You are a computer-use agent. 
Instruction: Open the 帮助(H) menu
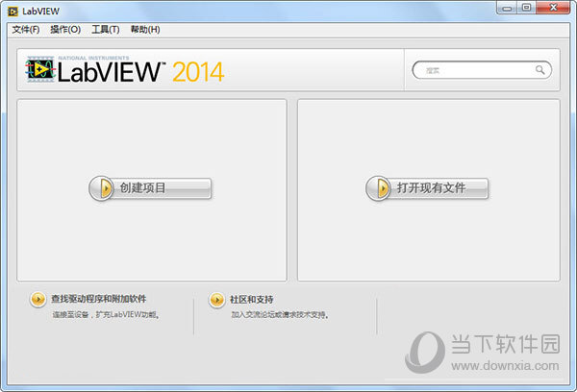point(145,30)
